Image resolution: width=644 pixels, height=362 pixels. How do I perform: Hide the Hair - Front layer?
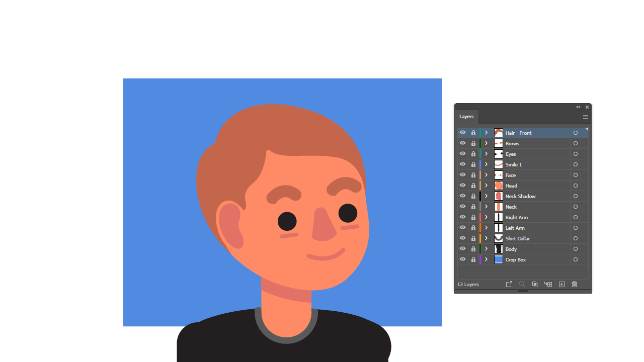click(x=462, y=133)
